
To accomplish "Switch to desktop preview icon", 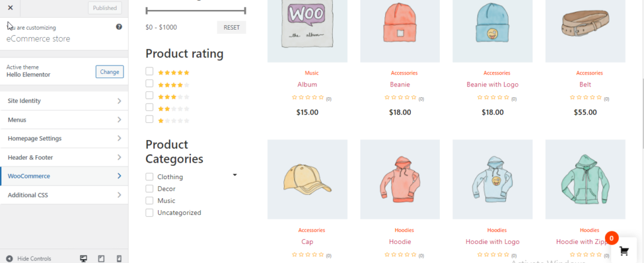I will (83, 259).
